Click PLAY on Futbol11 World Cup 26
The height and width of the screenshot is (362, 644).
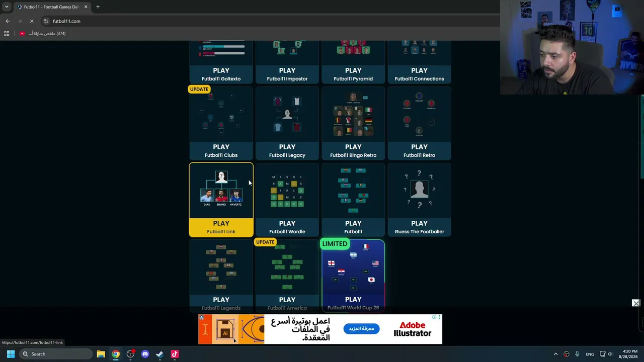pos(353,300)
